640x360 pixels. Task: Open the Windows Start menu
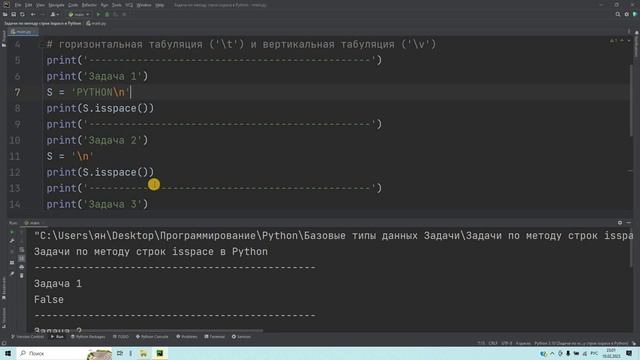[x=8, y=353]
